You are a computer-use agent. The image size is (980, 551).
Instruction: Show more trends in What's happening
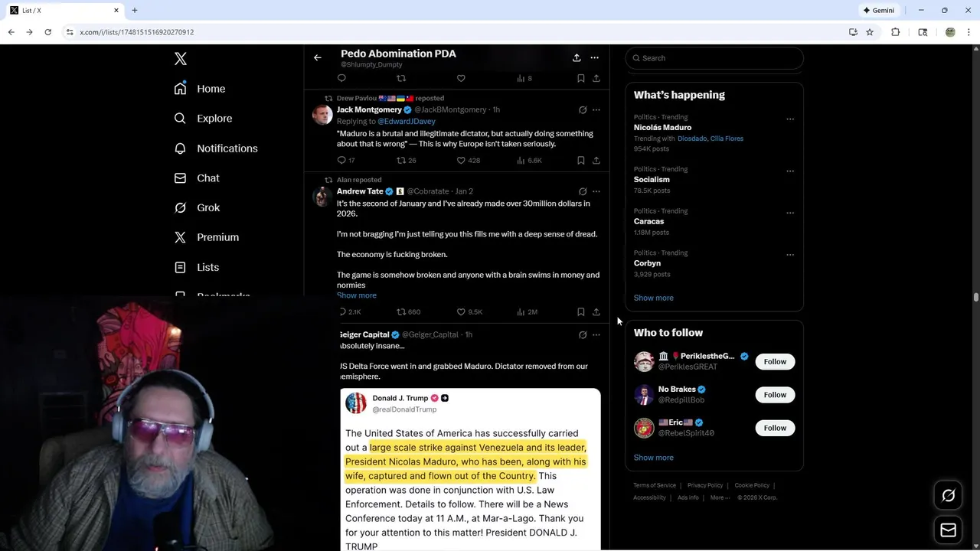click(654, 298)
